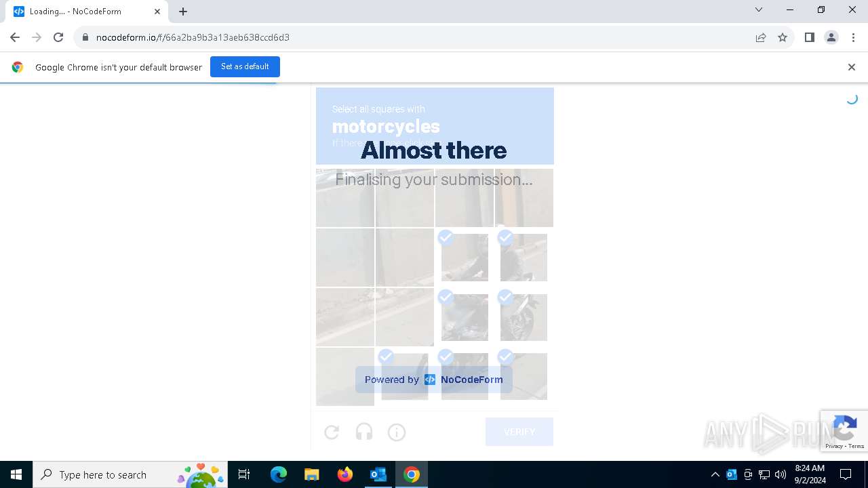Image resolution: width=868 pixels, height=488 pixels.
Task: Get an audio captcha challenge
Action: tap(364, 432)
